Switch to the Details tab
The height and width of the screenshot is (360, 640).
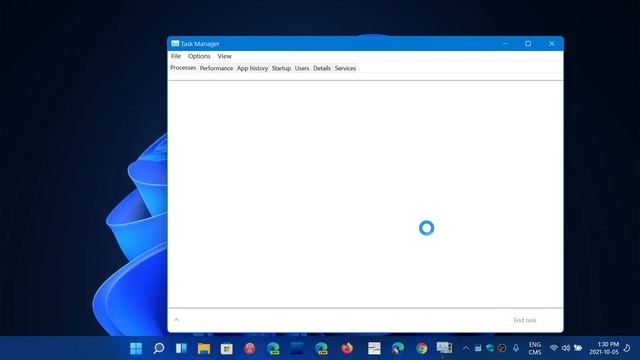coord(322,68)
